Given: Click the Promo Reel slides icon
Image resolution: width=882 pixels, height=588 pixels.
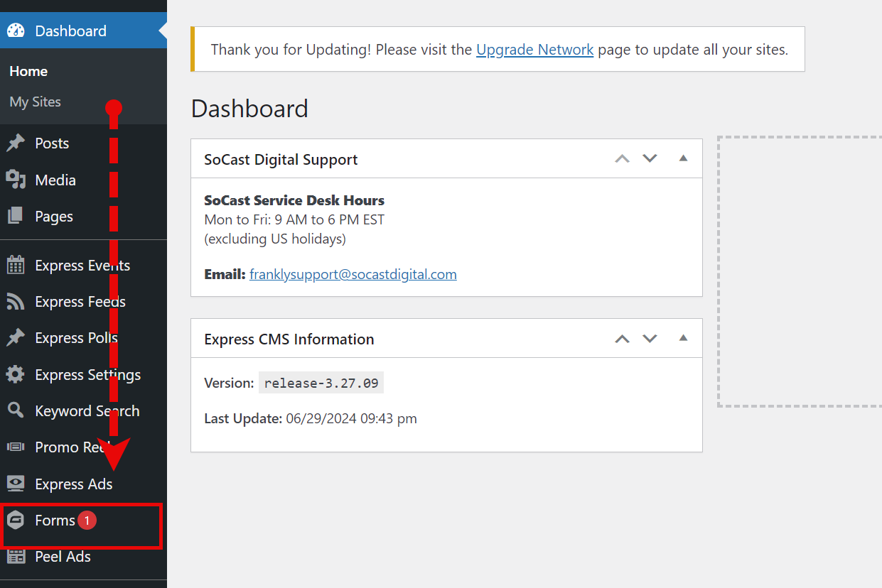Looking at the screenshot, I should coord(16,447).
